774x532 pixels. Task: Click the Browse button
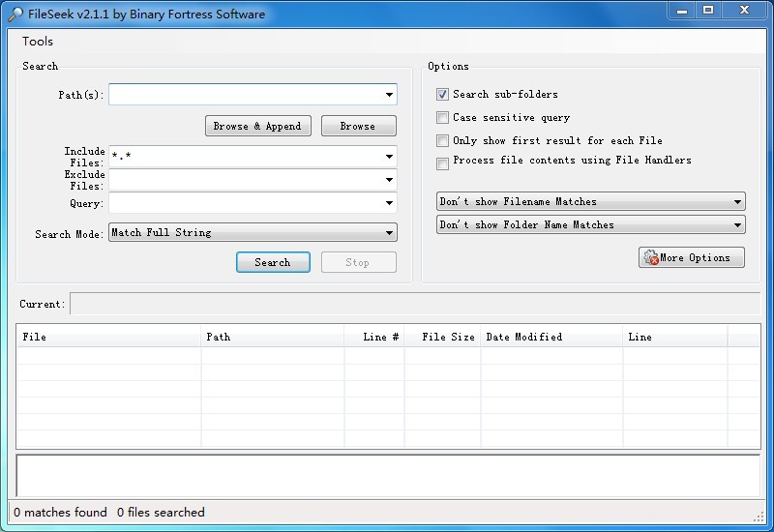pyautogui.click(x=358, y=126)
